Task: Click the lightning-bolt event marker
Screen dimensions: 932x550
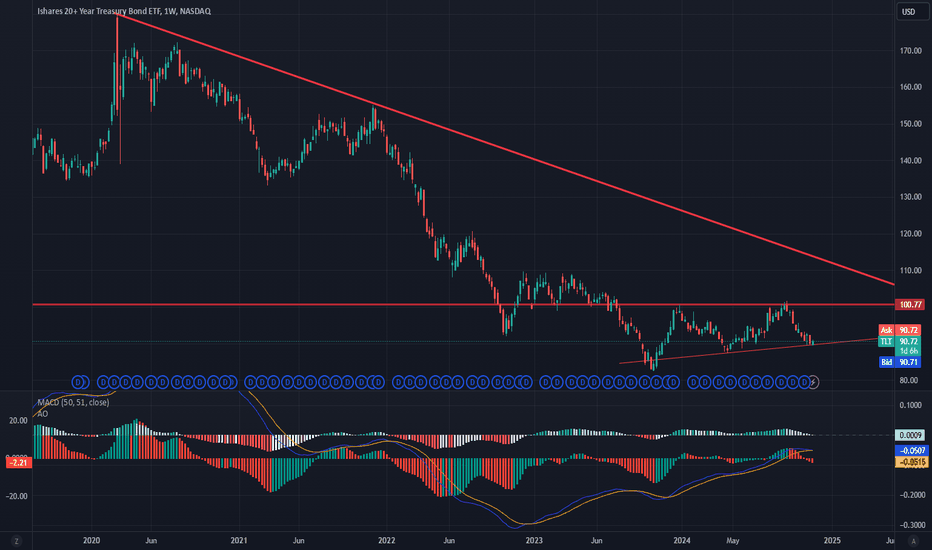Action: tap(814, 382)
